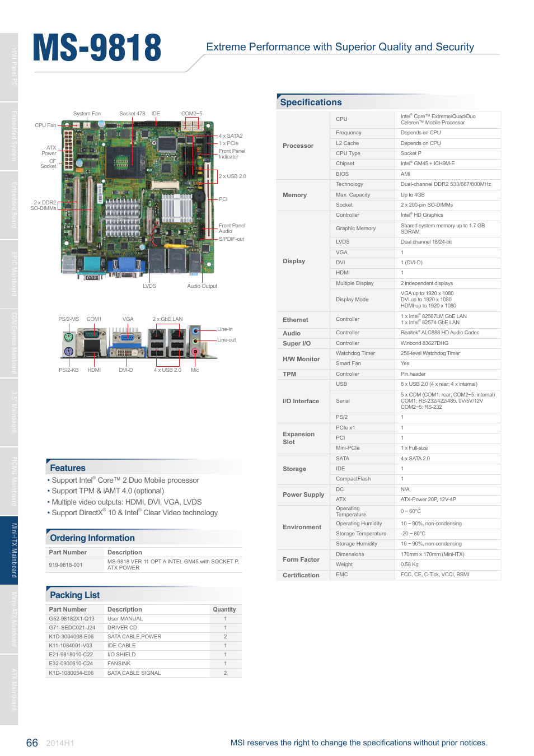This screenshot has width=534, height=756.
Task: Click the FCC, CE, C-Tick, VCCI, BSMI value
Action: click(435, 575)
